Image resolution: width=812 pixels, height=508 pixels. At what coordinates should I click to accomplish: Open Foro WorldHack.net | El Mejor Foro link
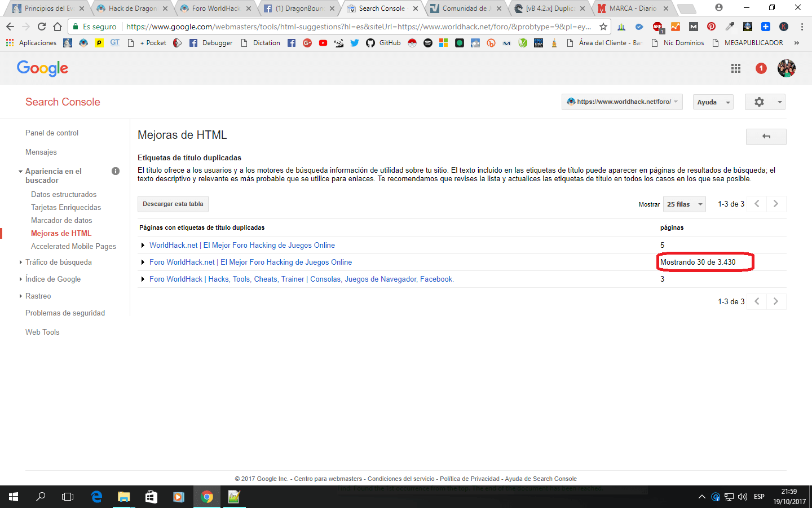(x=250, y=262)
